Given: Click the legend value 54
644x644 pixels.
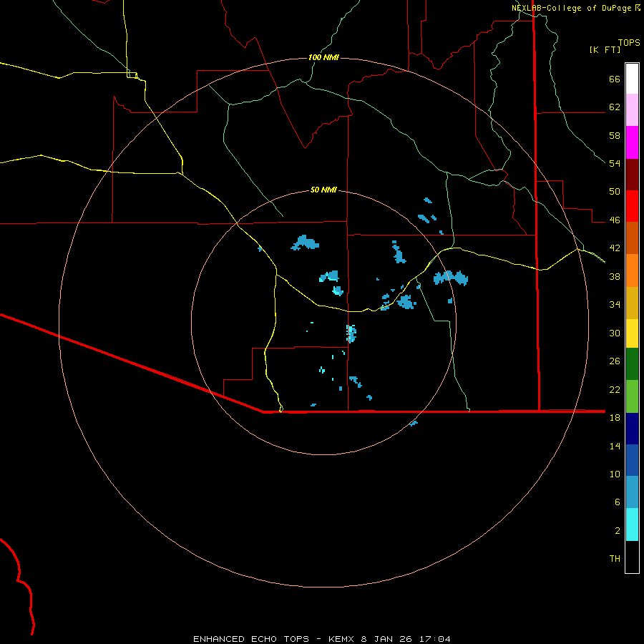Looking at the screenshot, I should coord(615,163).
